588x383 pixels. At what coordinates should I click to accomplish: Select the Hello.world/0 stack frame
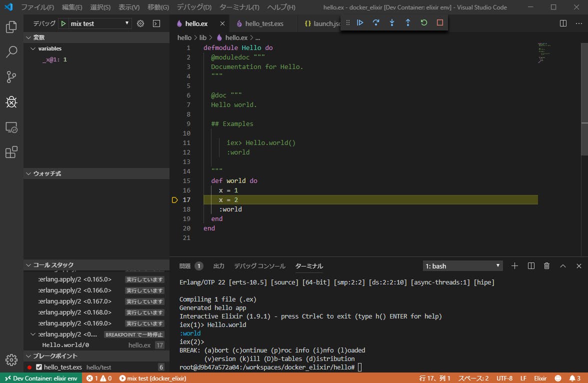pyautogui.click(x=65, y=345)
